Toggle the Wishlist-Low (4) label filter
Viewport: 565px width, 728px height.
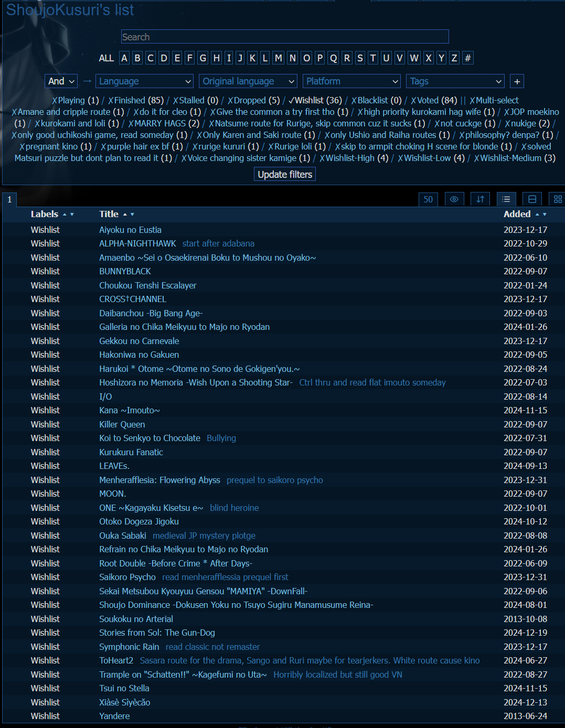click(x=431, y=158)
